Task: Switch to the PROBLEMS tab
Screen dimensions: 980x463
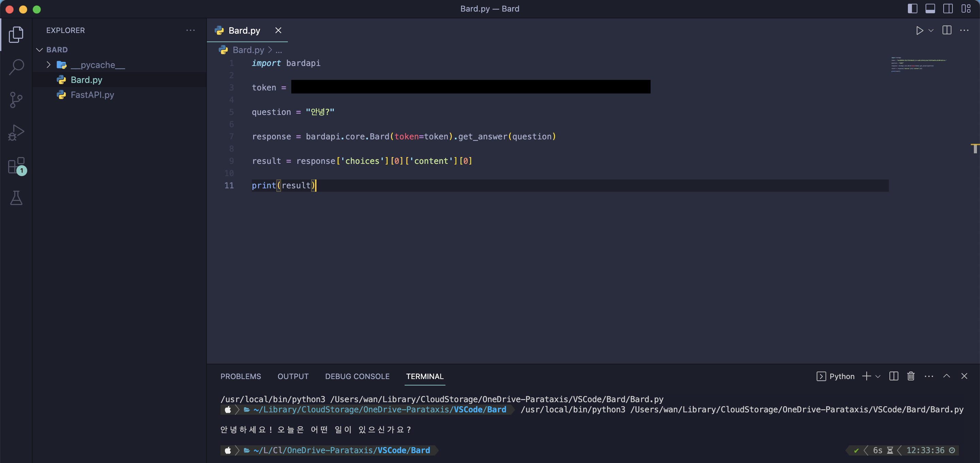Action: pos(241,376)
